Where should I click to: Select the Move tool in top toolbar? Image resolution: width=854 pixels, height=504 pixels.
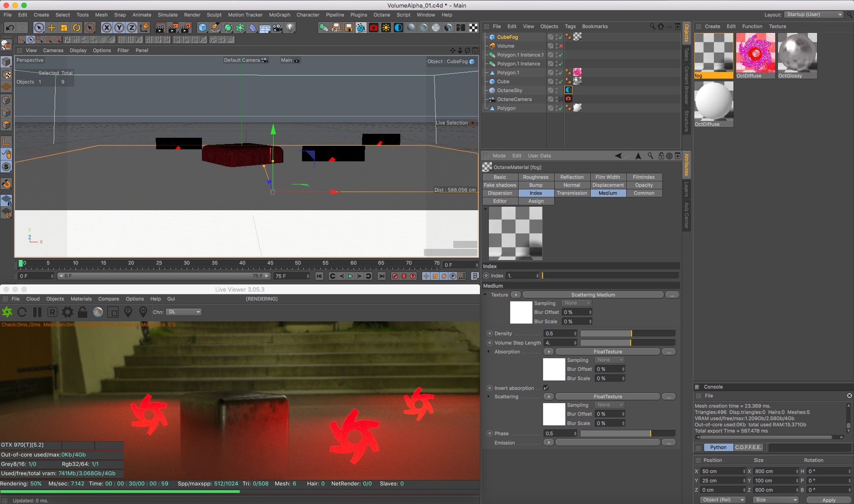[x=52, y=28]
